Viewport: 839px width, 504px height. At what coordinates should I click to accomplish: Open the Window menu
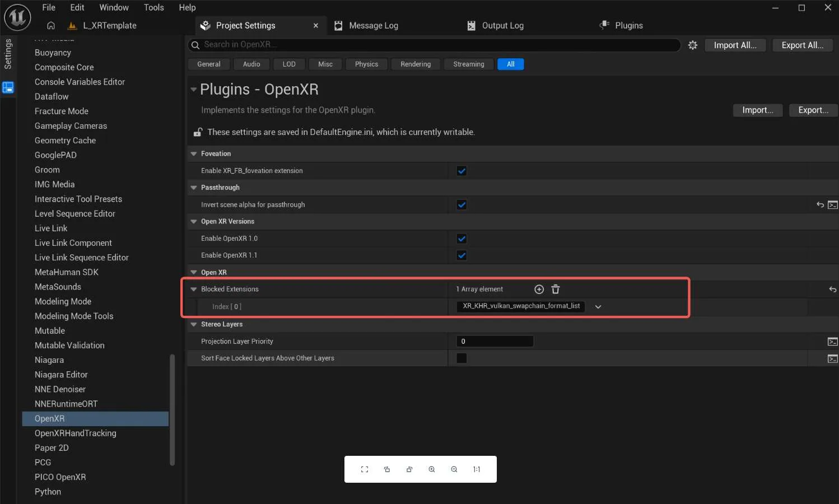[114, 7]
